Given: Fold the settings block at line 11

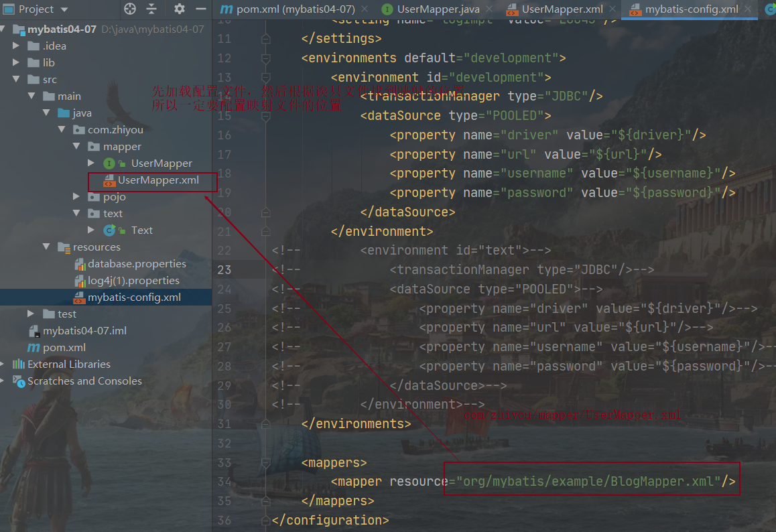Looking at the screenshot, I should (x=266, y=39).
